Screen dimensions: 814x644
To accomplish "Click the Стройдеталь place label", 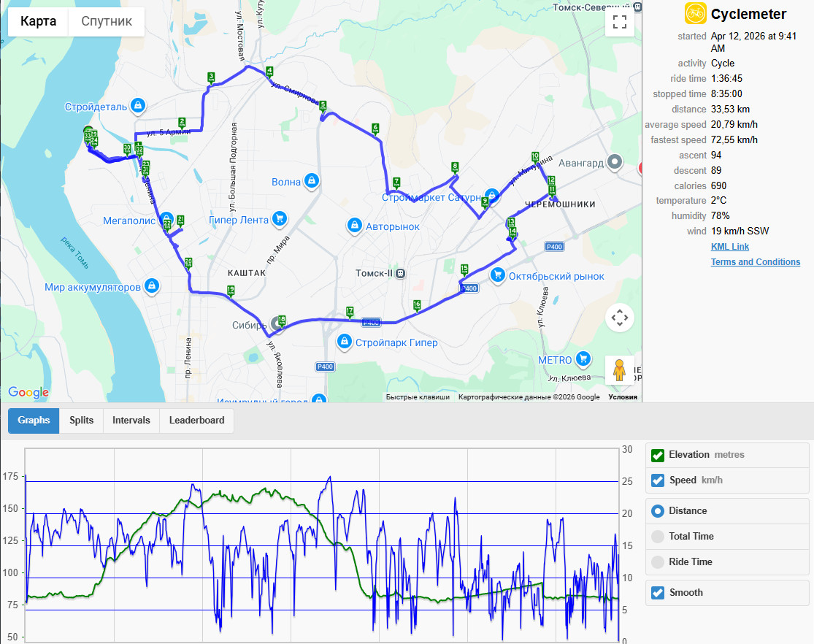I will click(96, 107).
